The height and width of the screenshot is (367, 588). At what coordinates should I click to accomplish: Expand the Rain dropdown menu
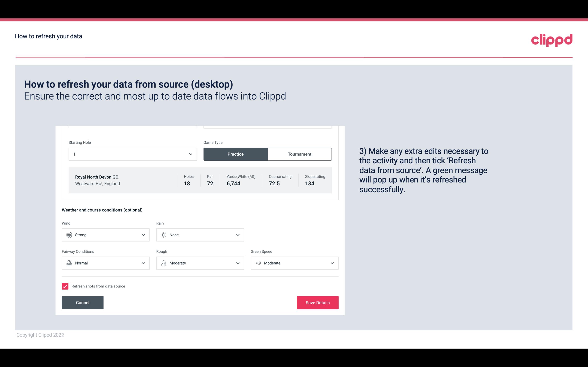[x=237, y=235]
